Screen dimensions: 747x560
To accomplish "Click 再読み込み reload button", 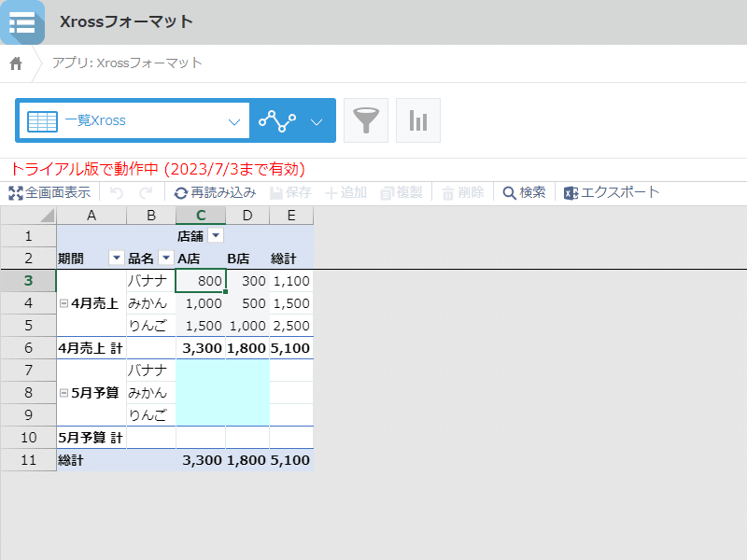I will tap(215, 193).
